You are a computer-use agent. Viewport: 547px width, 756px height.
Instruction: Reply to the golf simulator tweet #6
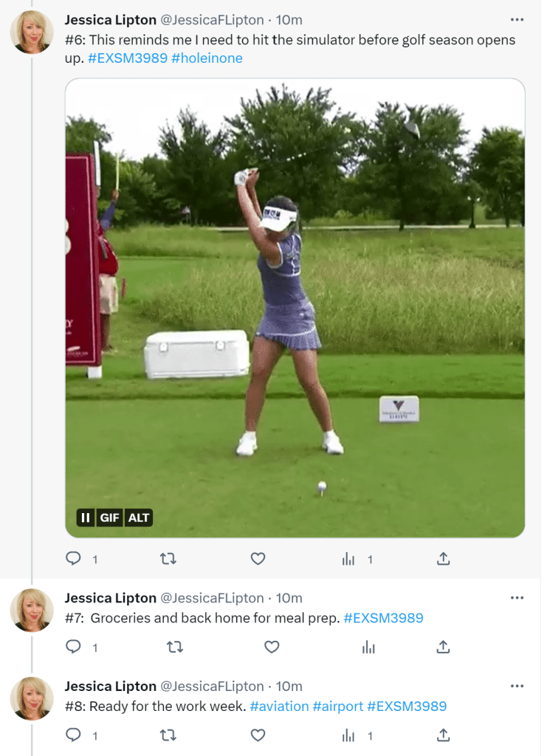(73, 559)
